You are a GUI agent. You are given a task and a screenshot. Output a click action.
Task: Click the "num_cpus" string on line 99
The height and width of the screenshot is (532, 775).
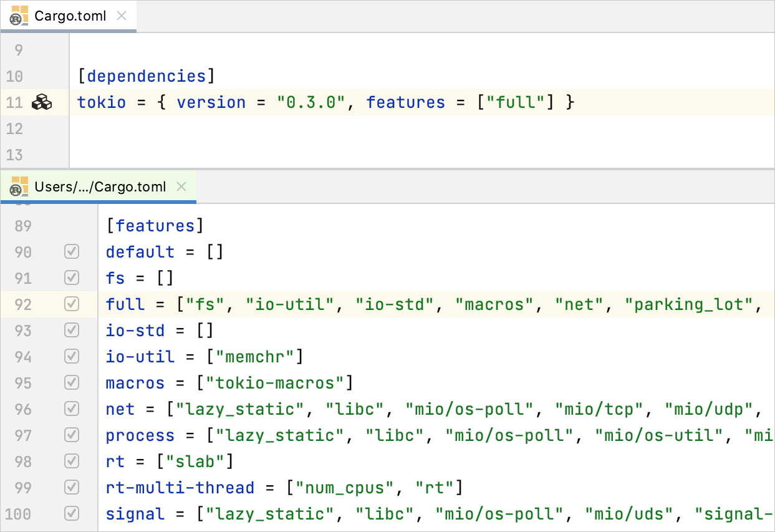[345, 488]
